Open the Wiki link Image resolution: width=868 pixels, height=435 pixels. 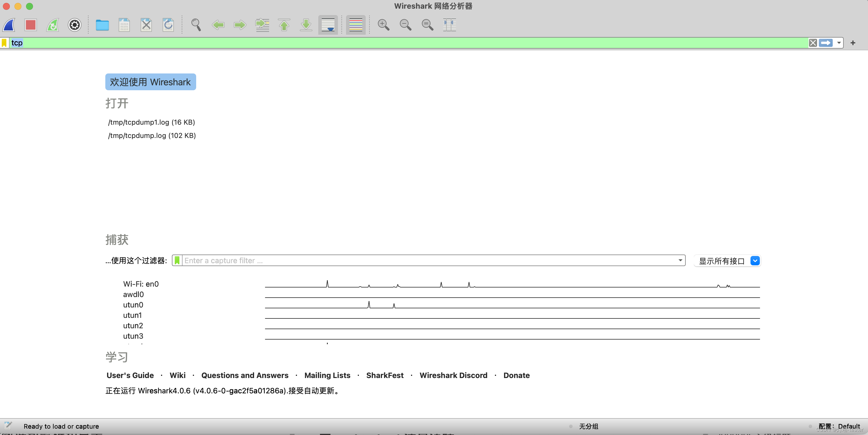point(178,375)
